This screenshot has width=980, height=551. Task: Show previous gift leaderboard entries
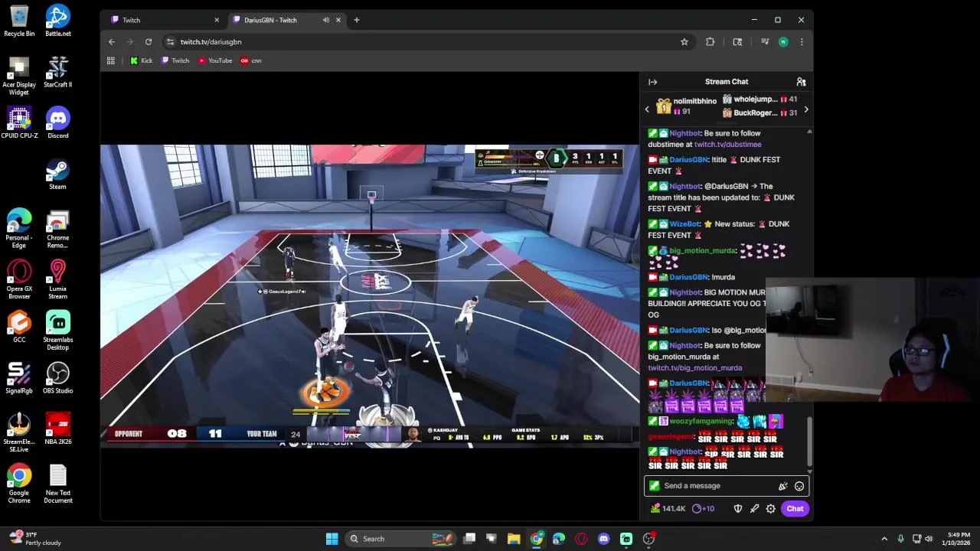tap(647, 109)
